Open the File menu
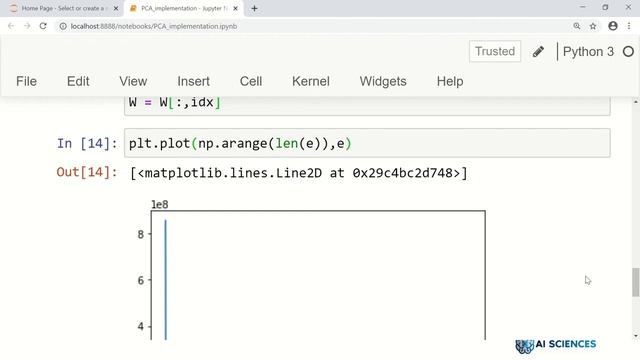Image resolution: width=640 pixels, height=360 pixels. click(27, 81)
